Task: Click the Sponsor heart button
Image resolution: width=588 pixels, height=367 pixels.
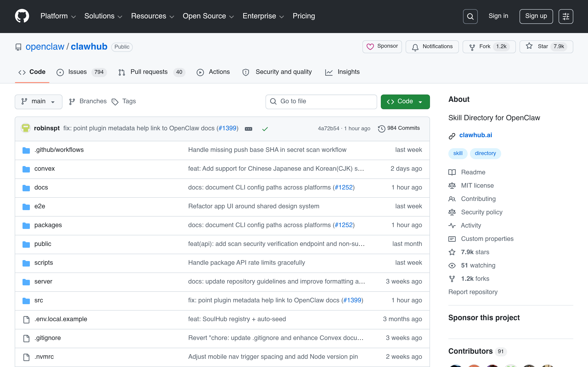Action: click(382, 46)
